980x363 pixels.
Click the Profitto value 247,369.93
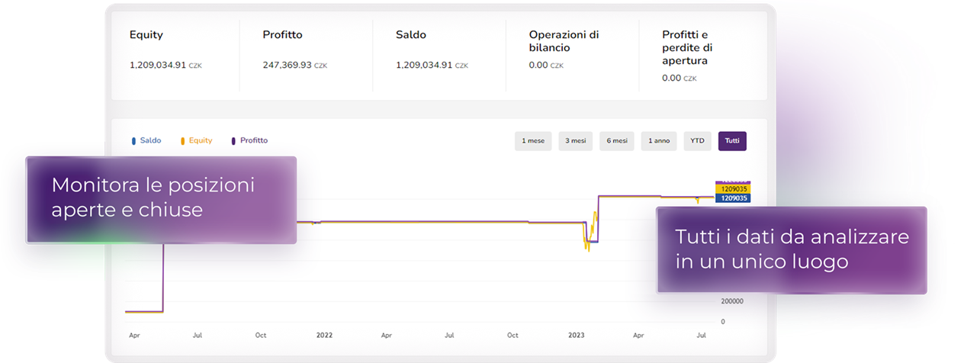point(287,66)
